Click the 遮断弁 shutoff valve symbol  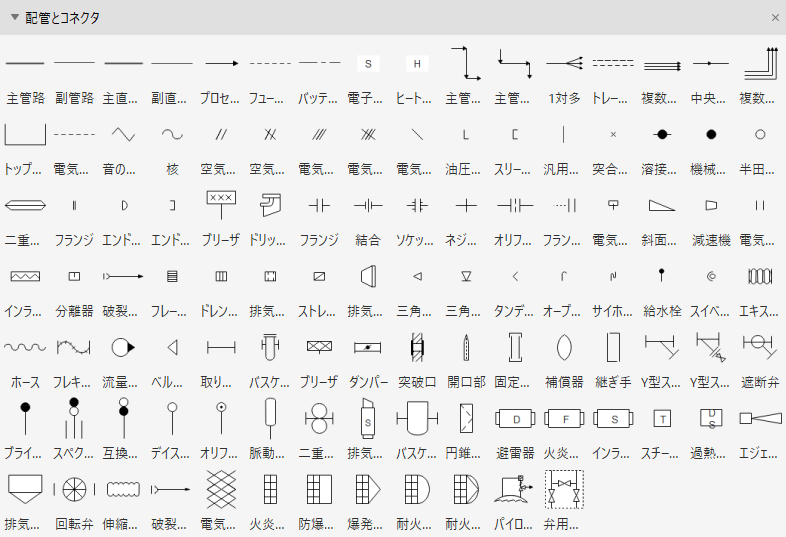pyautogui.click(x=760, y=348)
